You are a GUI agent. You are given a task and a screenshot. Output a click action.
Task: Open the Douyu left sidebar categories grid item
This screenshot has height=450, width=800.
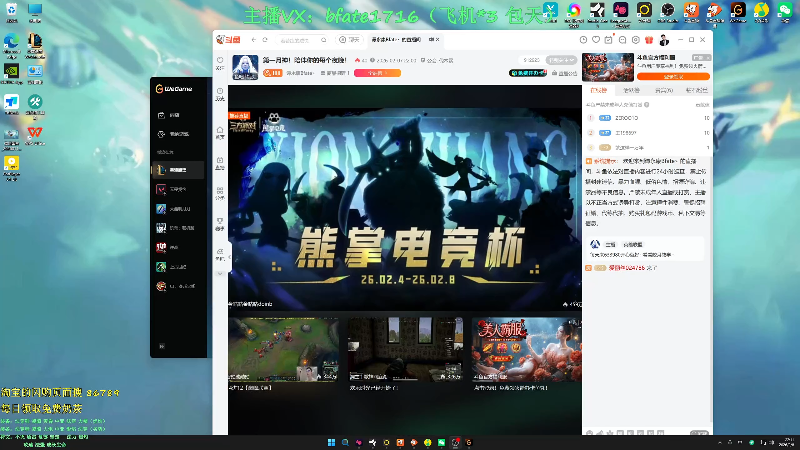(220, 193)
